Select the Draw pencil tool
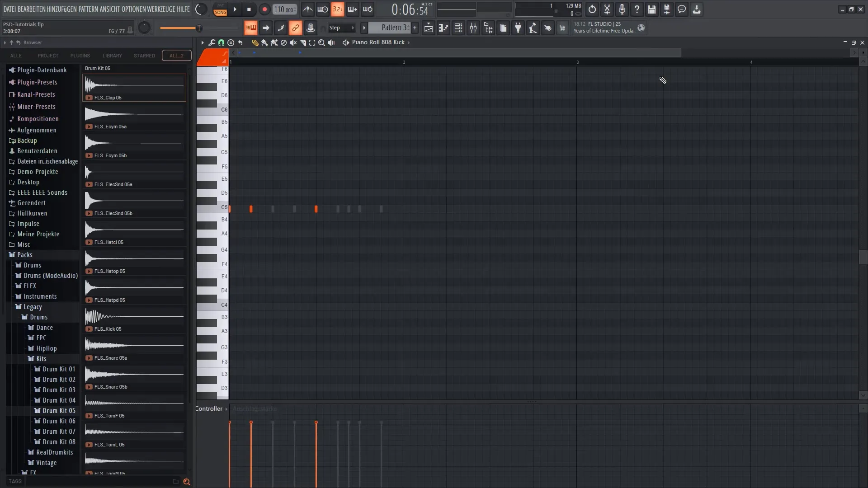 tap(255, 42)
